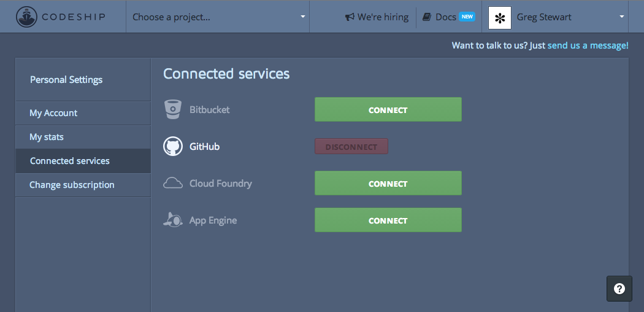The width and height of the screenshot is (644, 312).
Task: Open Change subscription page
Action: tap(83, 185)
